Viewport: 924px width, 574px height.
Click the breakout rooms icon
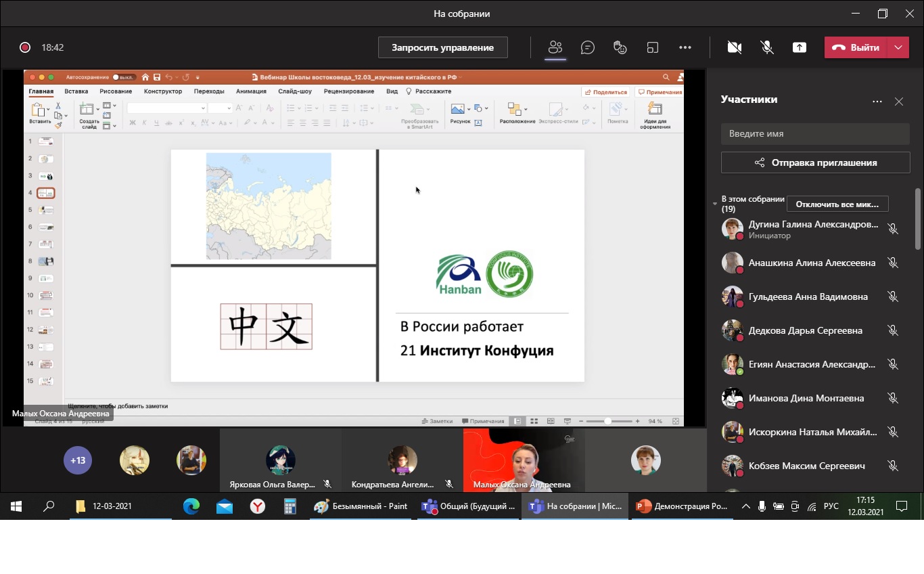(x=652, y=47)
